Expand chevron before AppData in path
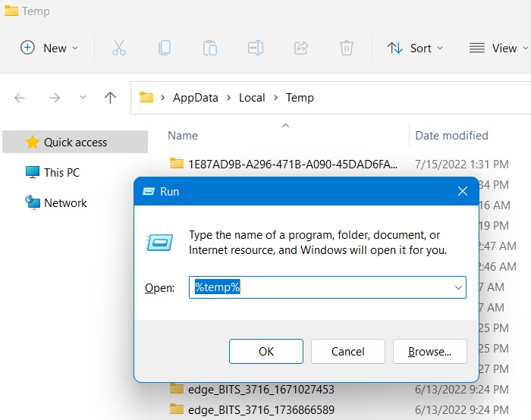Image resolution: width=531 pixels, height=420 pixels. [x=163, y=98]
